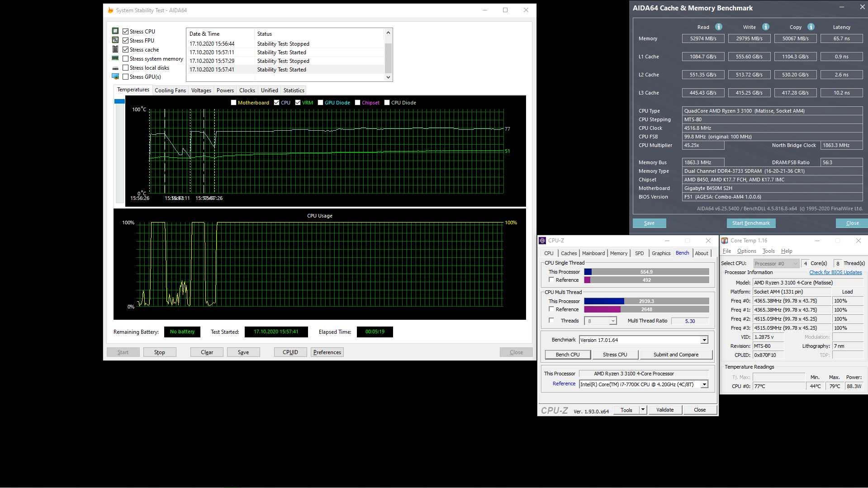Open the Statistics tab

tap(294, 90)
